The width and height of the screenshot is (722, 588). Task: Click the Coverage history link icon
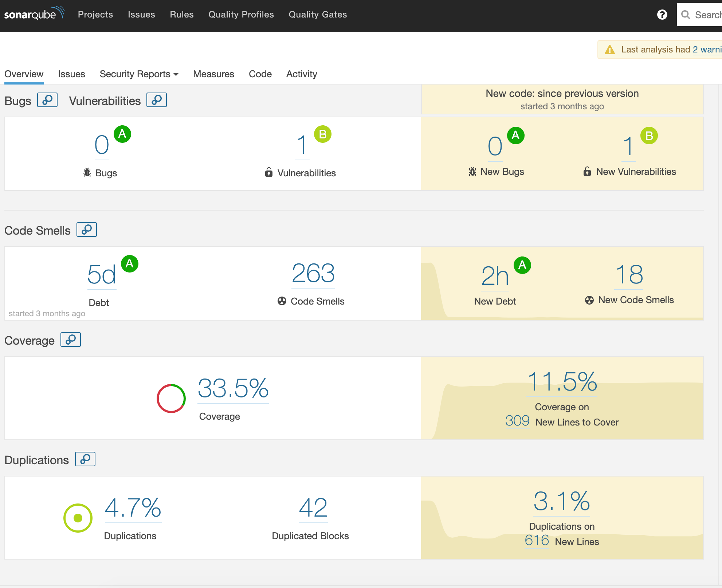(71, 340)
